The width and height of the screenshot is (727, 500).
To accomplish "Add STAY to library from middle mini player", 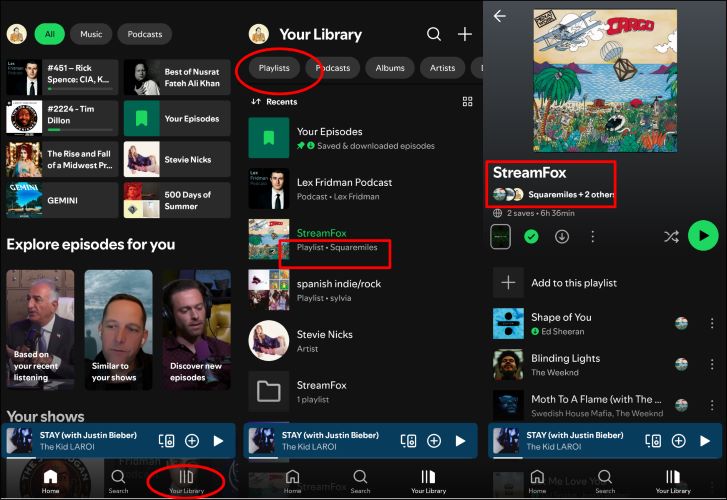I will pyautogui.click(x=434, y=441).
